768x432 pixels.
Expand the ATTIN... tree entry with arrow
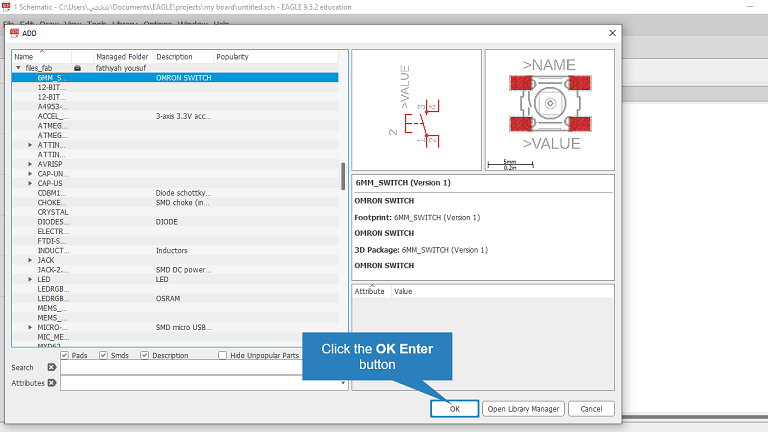(30, 145)
